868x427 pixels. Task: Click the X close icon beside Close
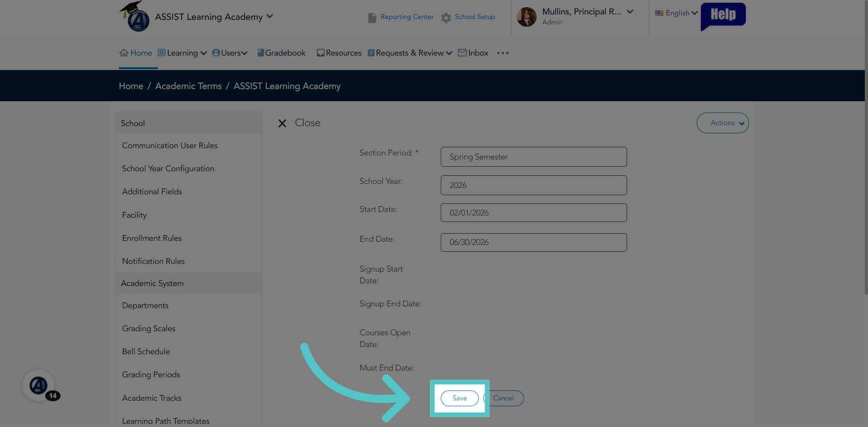[282, 123]
